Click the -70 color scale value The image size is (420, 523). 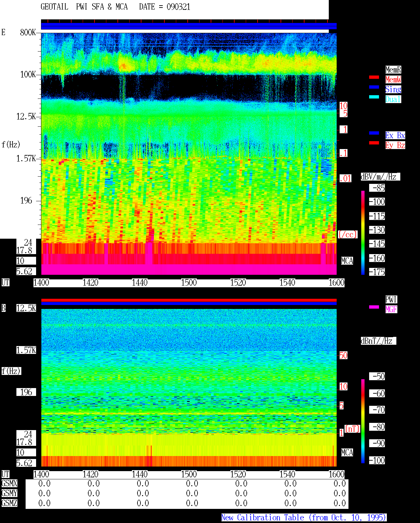pyautogui.click(x=377, y=410)
